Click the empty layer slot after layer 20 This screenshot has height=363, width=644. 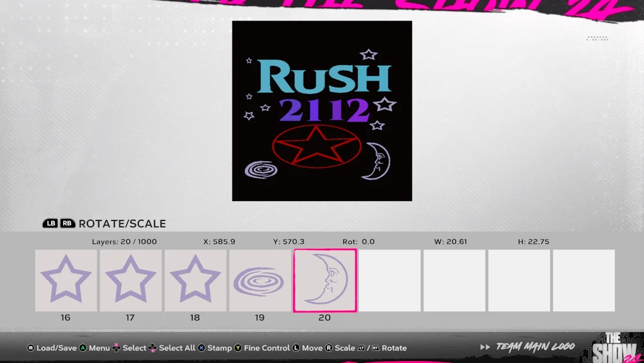tap(390, 280)
